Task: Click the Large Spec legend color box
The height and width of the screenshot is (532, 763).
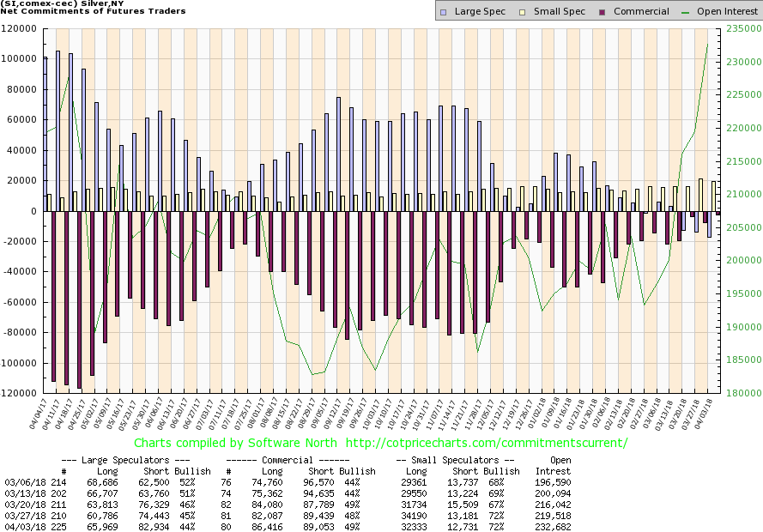Action: (444, 12)
